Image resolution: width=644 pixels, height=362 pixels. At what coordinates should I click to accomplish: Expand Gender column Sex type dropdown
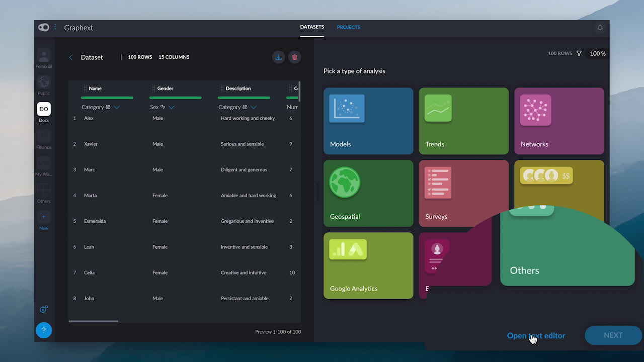point(171,107)
